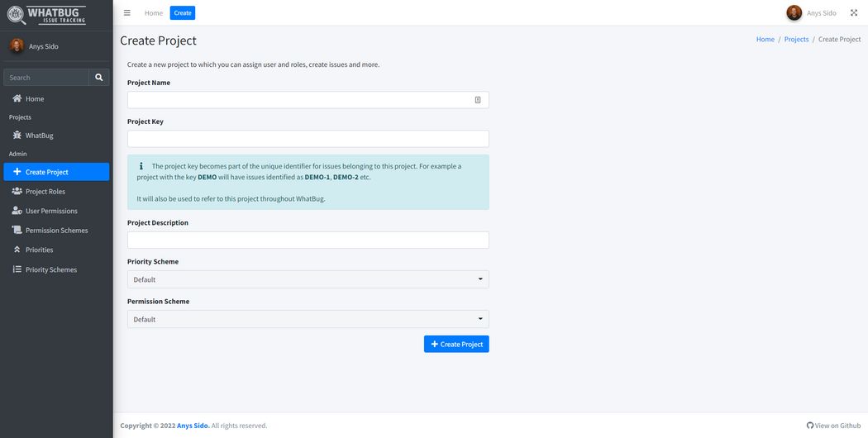Focus the Project Key input field
This screenshot has height=438, width=868.
(308, 139)
